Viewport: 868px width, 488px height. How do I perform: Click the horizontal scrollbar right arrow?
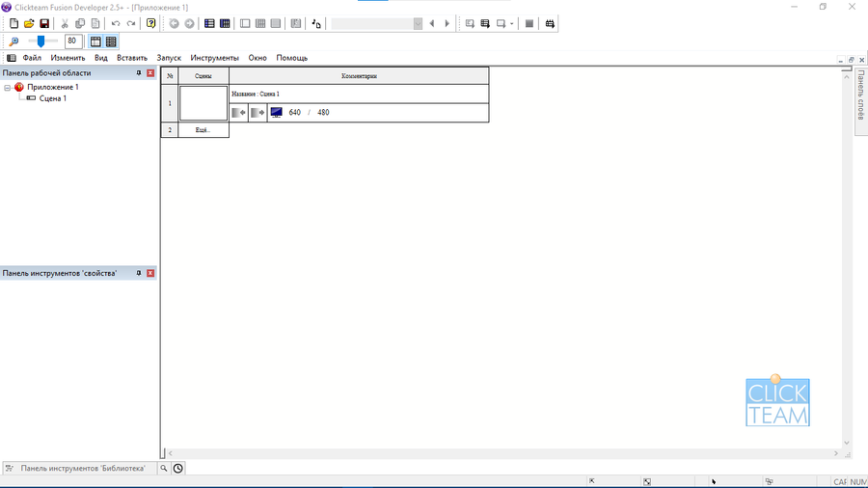836,453
